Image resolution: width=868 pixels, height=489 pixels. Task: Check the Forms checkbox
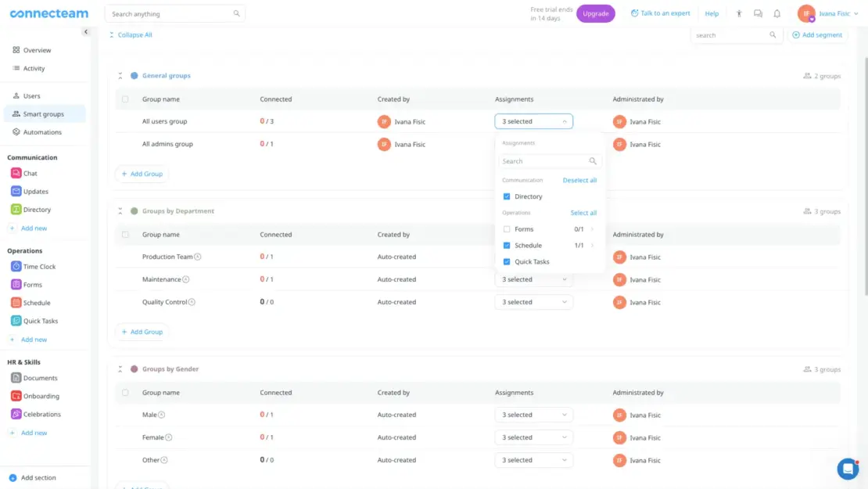507,229
